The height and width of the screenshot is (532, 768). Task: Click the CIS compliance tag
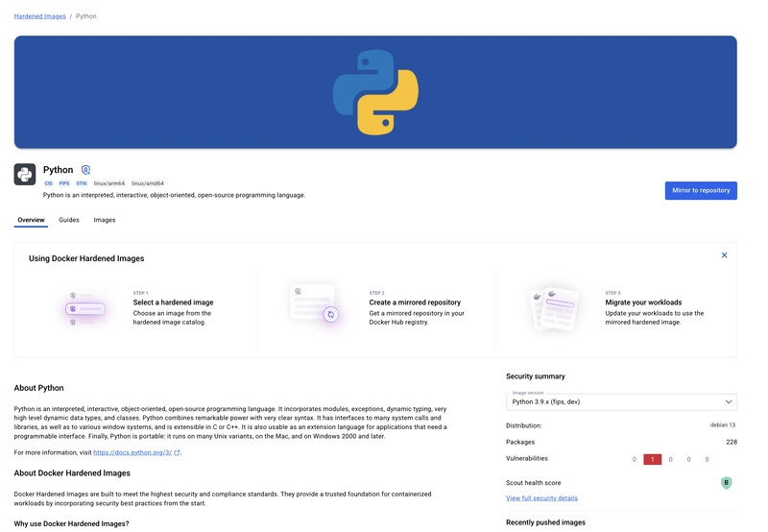49,183
